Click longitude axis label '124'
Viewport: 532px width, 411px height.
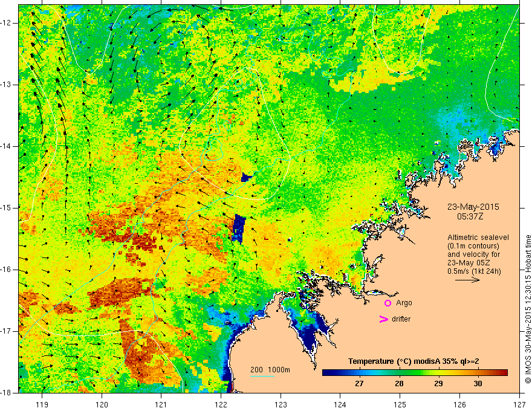click(x=340, y=404)
